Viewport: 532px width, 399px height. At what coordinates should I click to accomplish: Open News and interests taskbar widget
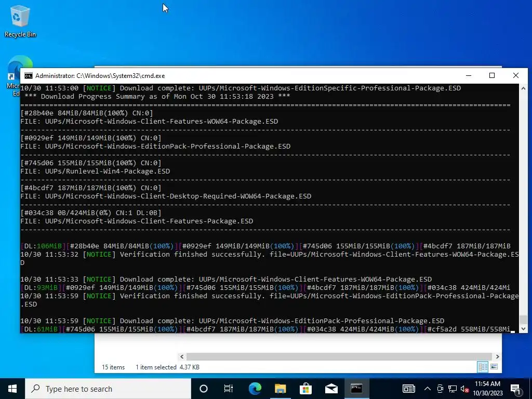coord(408,389)
